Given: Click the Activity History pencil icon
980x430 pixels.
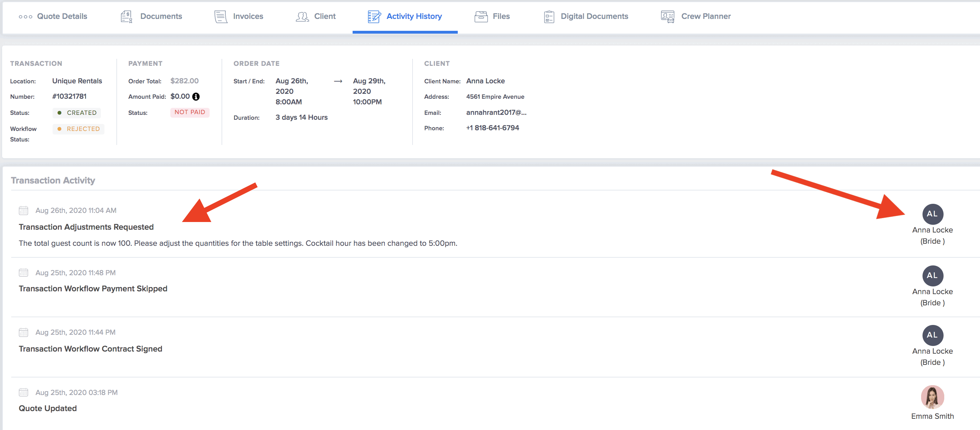Looking at the screenshot, I should pyautogui.click(x=374, y=17).
